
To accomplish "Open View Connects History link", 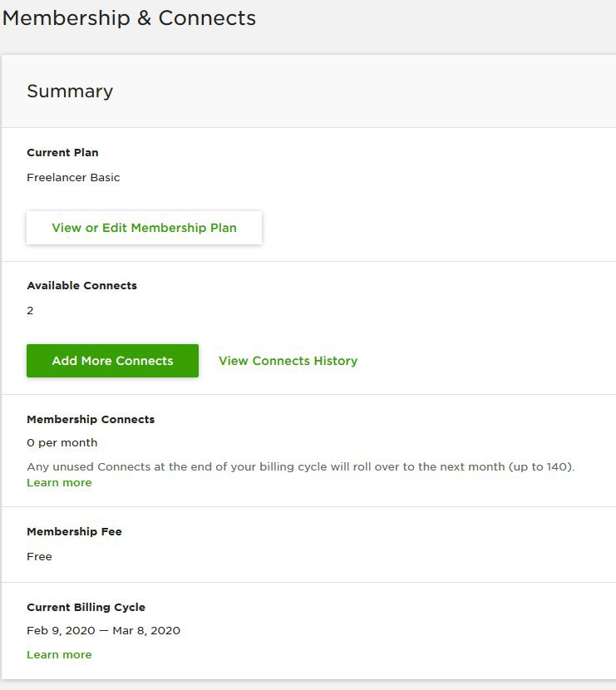I will click(288, 361).
